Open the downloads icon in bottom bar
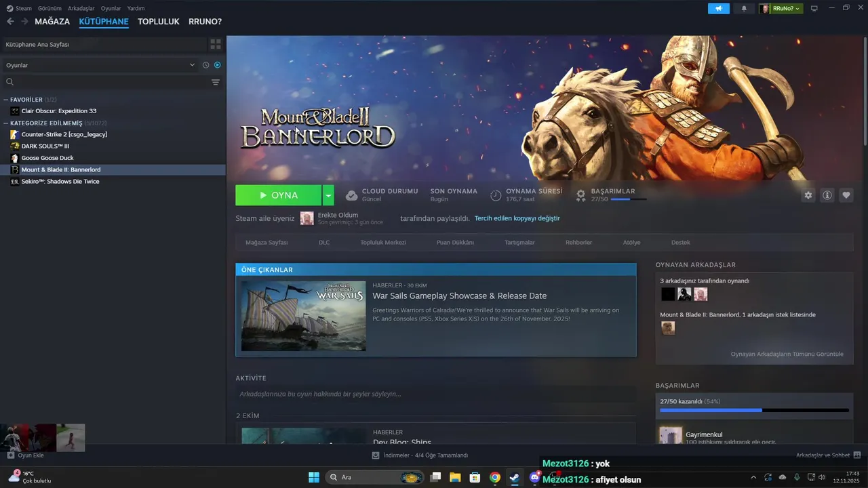Image resolution: width=868 pixels, height=488 pixels. (x=376, y=455)
